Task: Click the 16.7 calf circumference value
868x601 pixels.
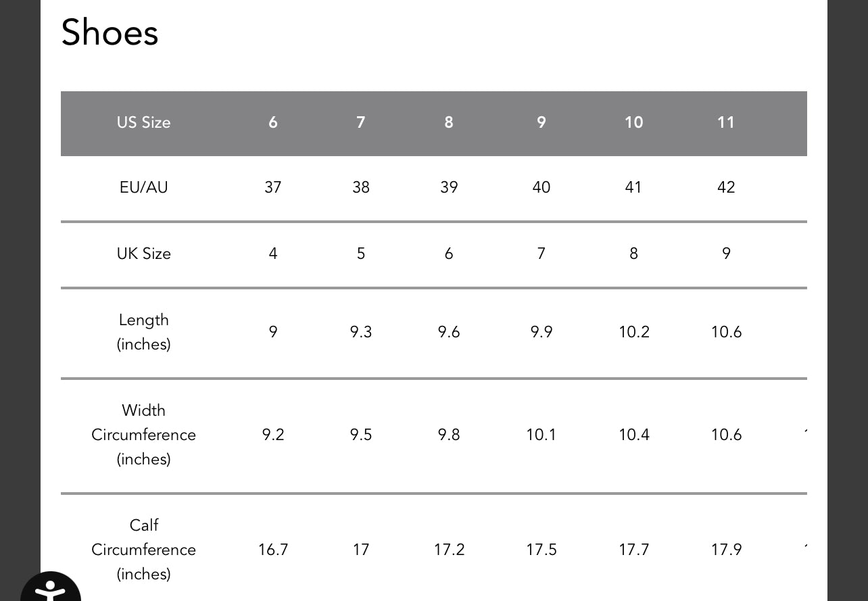Action: point(273,550)
